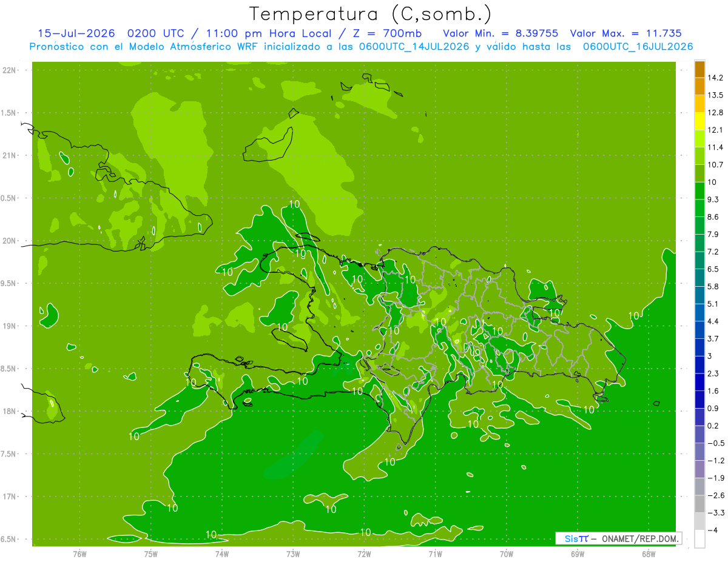Screen dimensions: 728x562
Task: Click the '1.5N' latitude label
Action: (x=9, y=113)
